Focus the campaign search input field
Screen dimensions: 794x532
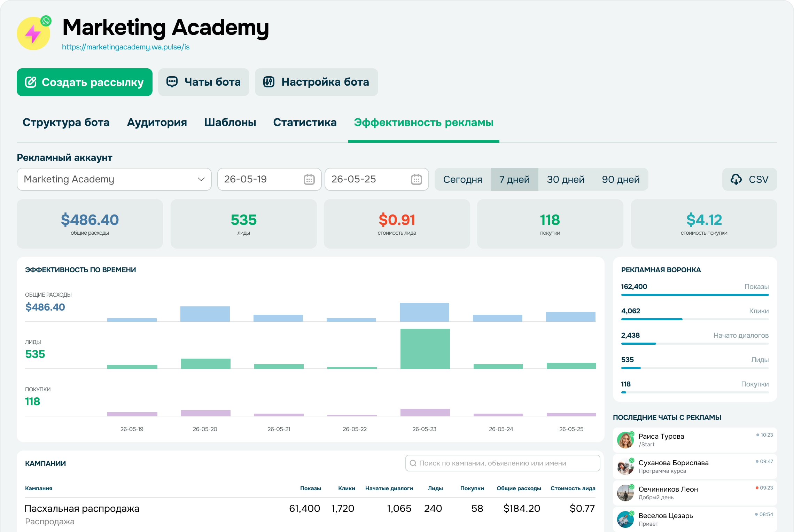(x=503, y=463)
